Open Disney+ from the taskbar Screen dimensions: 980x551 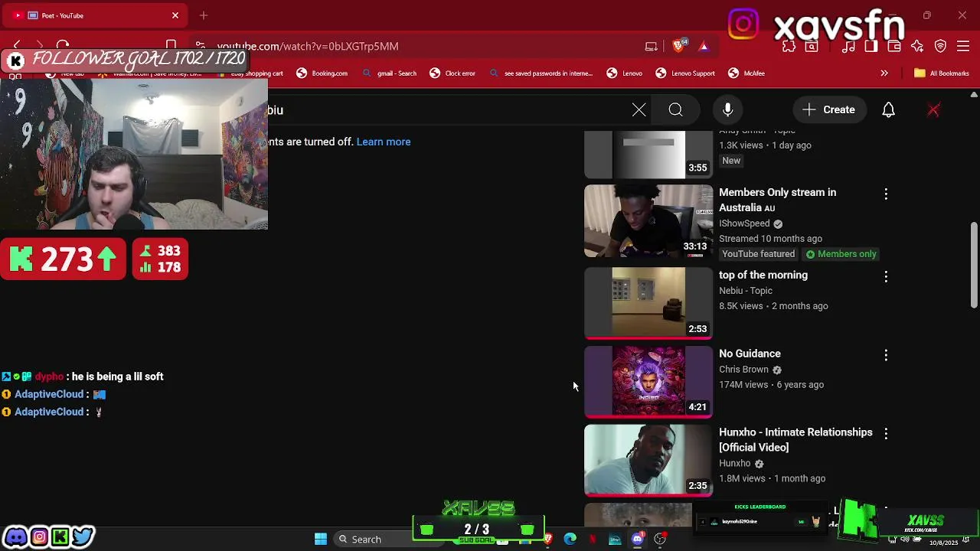click(x=615, y=540)
